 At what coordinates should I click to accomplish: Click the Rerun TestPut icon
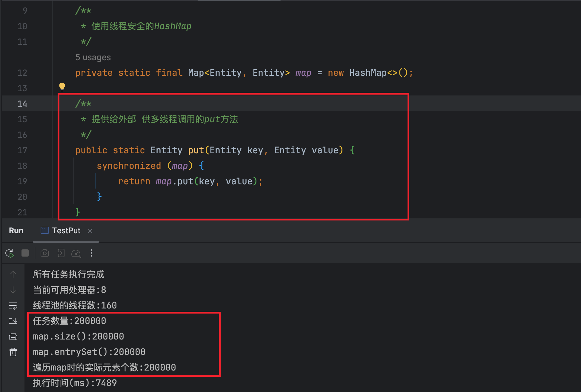point(10,253)
